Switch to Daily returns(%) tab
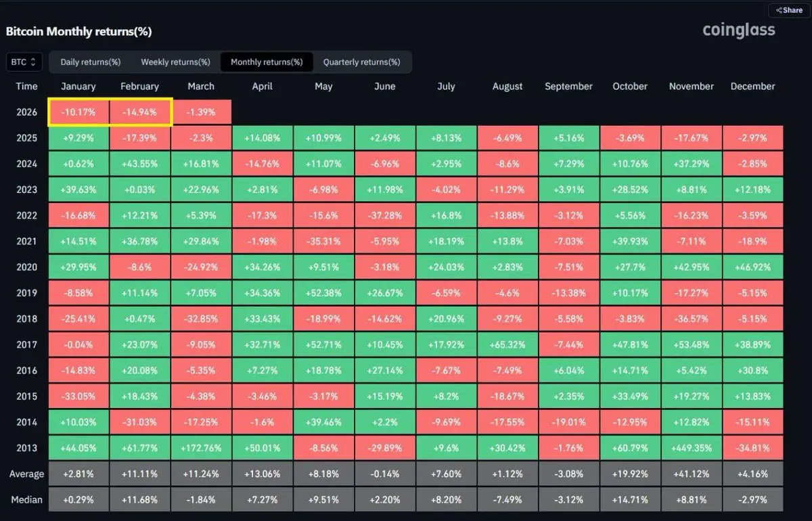 [x=91, y=62]
